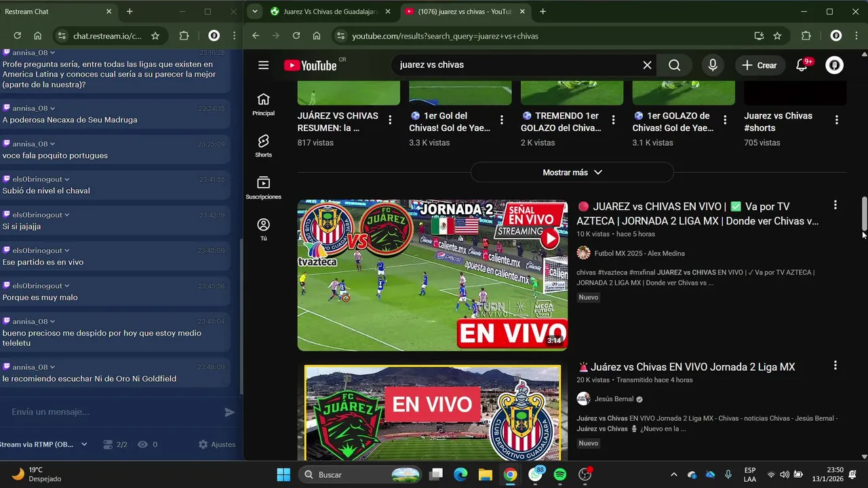Open extensions in YouTube browser window

point(806,36)
